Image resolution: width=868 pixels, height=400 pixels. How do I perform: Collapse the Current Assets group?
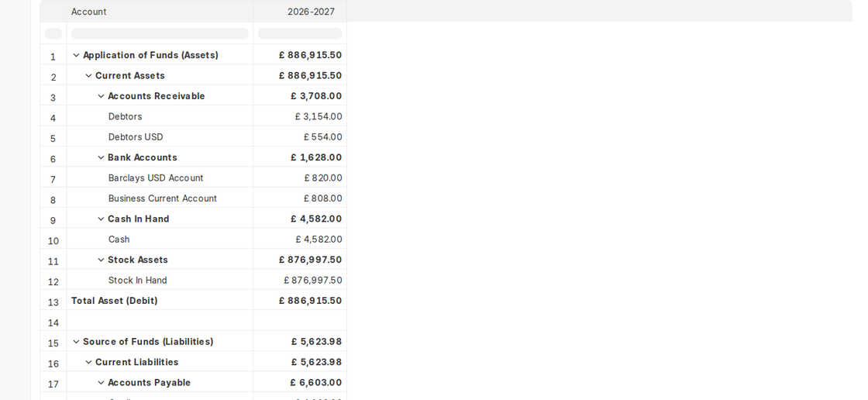[x=88, y=75]
